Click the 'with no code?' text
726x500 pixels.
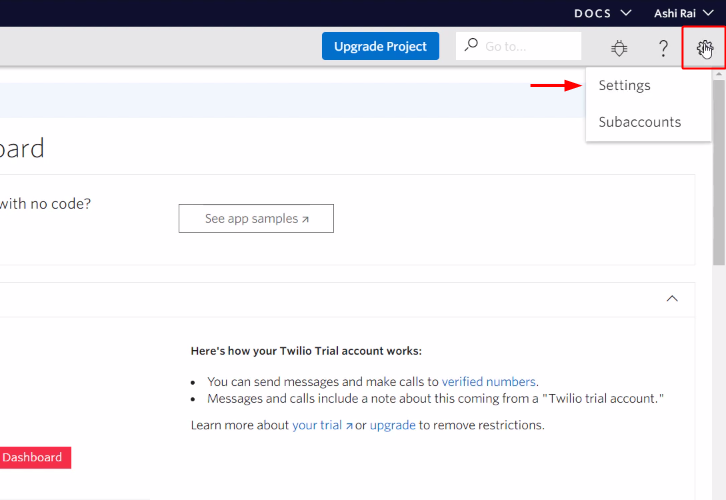(45, 204)
